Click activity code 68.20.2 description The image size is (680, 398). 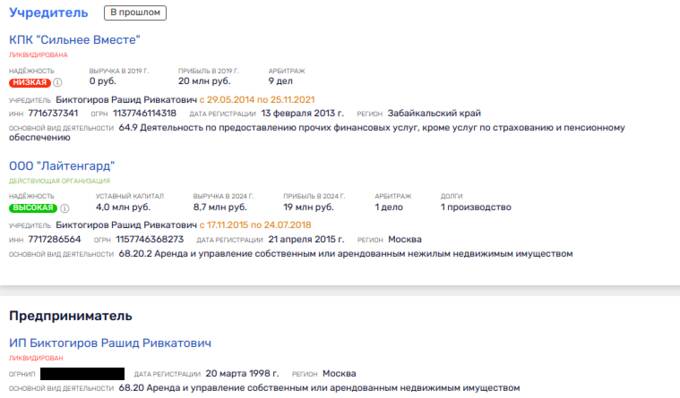(x=346, y=254)
